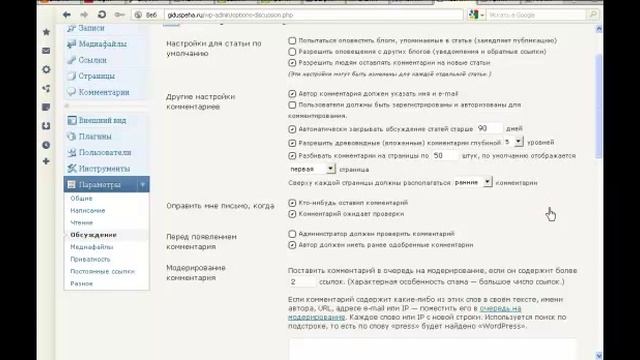The height and width of the screenshot is (360, 640).
Task: Click the page scrollbar up arrow
Action: point(599,29)
